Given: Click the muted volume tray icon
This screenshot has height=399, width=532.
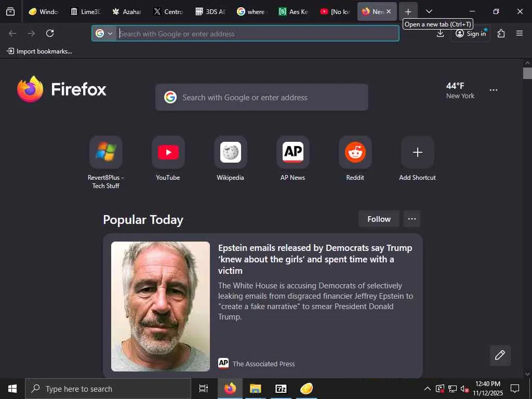Looking at the screenshot, I should coord(464,389).
